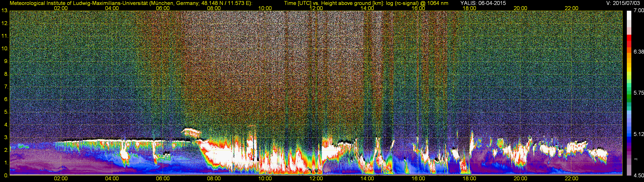644x182 pixels.
Task: Click the 22:00 label on the top time axis
Action: tap(571, 8)
